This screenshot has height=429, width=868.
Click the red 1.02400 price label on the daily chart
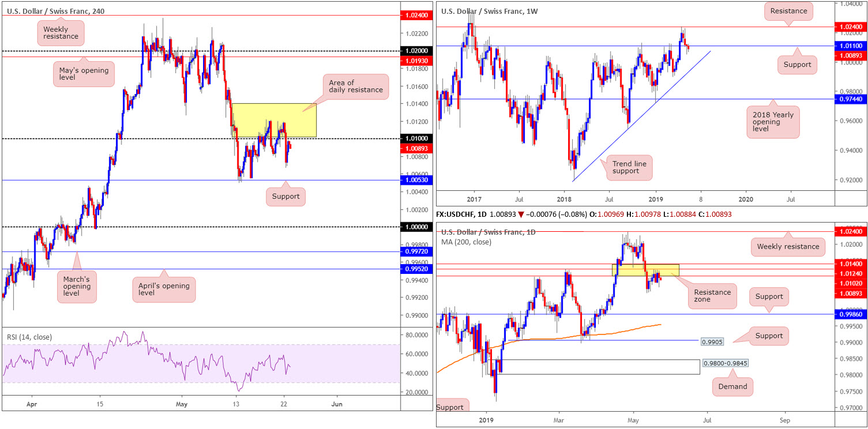coord(851,231)
